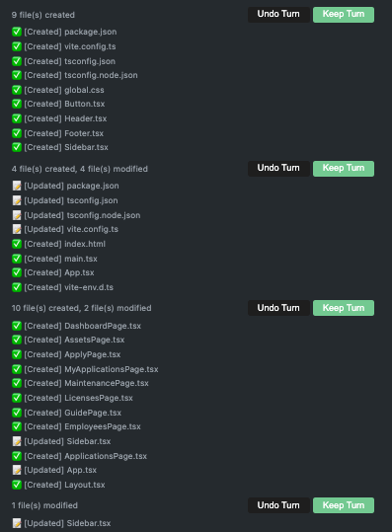Click the green check next to MyApplicationsPage.tsx
This screenshot has width=392, height=532.
click(x=17, y=369)
